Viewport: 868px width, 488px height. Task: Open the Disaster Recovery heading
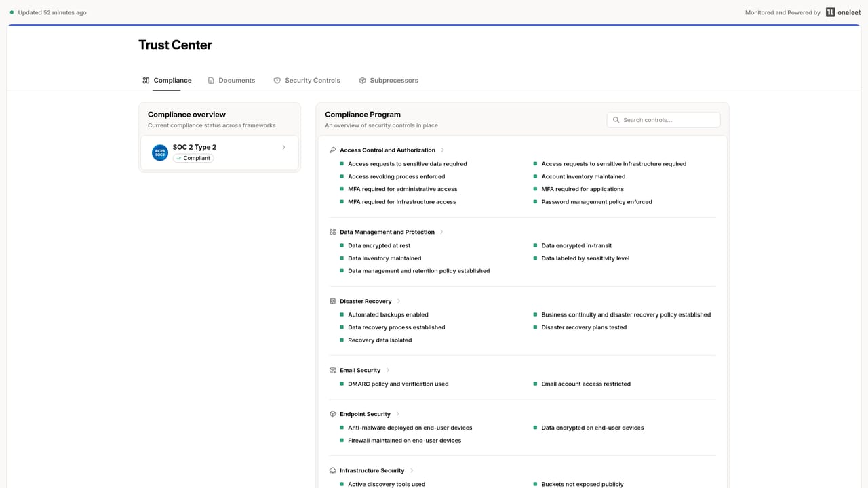(366, 301)
